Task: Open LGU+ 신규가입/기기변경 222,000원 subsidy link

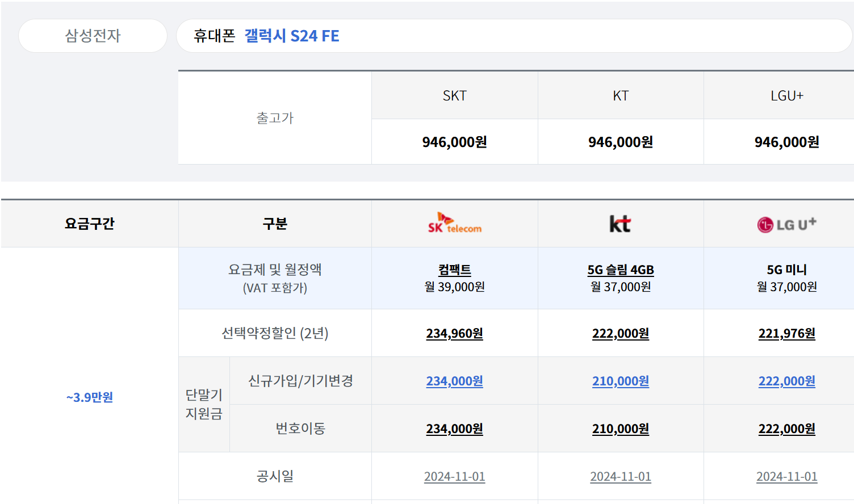Action: [x=786, y=381]
